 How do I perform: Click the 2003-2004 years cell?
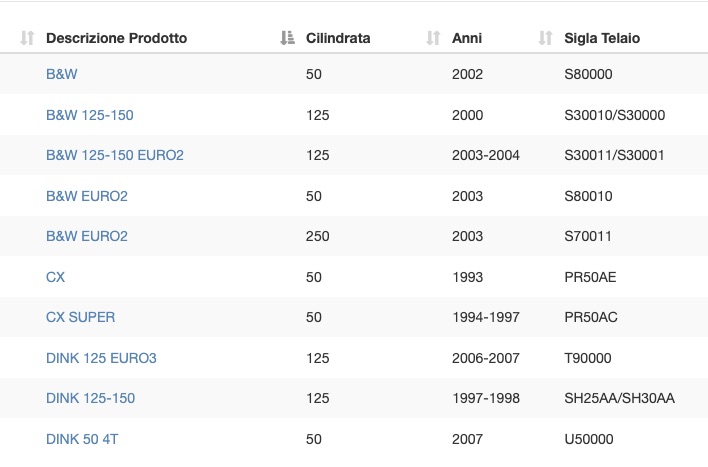click(486, 155)
